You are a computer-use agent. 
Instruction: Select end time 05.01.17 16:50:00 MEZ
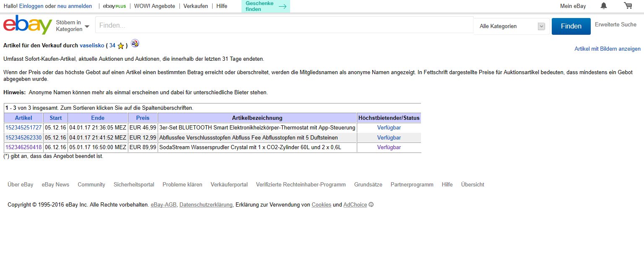coord(98,147)
